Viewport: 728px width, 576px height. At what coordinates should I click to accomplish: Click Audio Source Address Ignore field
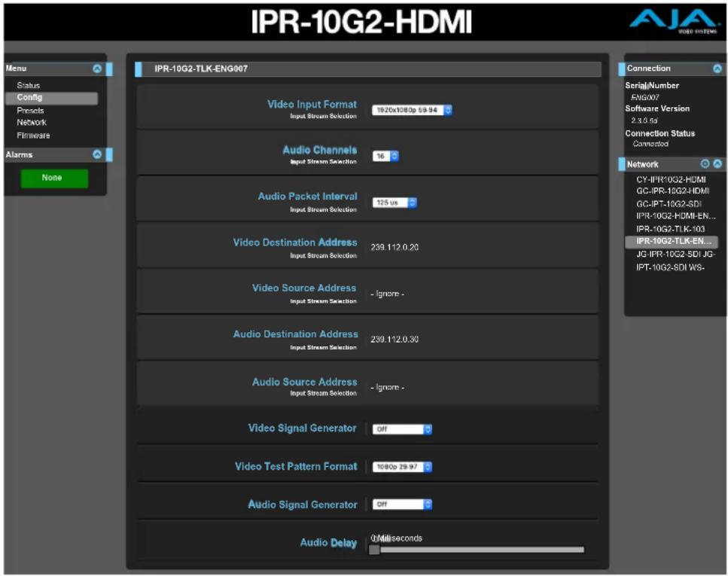[x=387, y=387]
